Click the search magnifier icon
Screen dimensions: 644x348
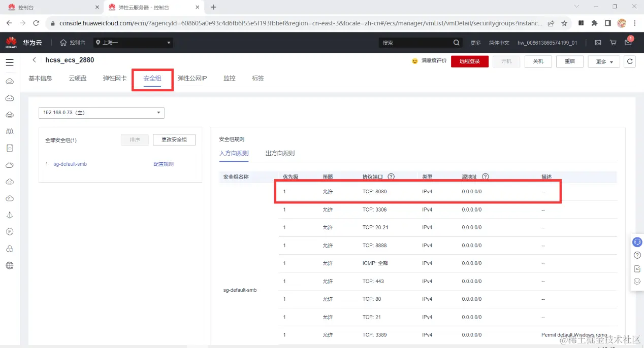pyautogui.click(x=457, y=43)
